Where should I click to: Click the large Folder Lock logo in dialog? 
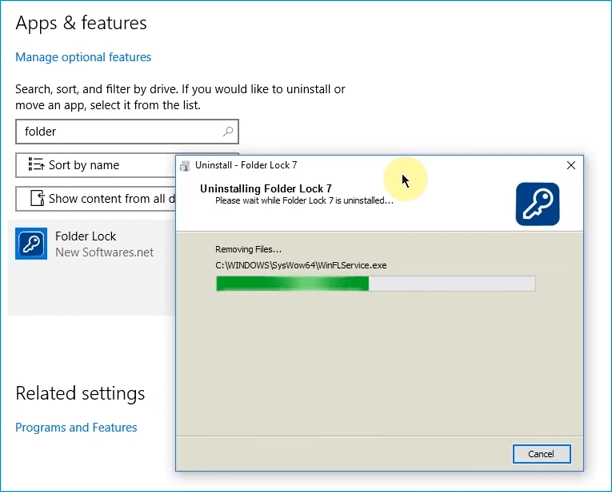pos(537,203)
